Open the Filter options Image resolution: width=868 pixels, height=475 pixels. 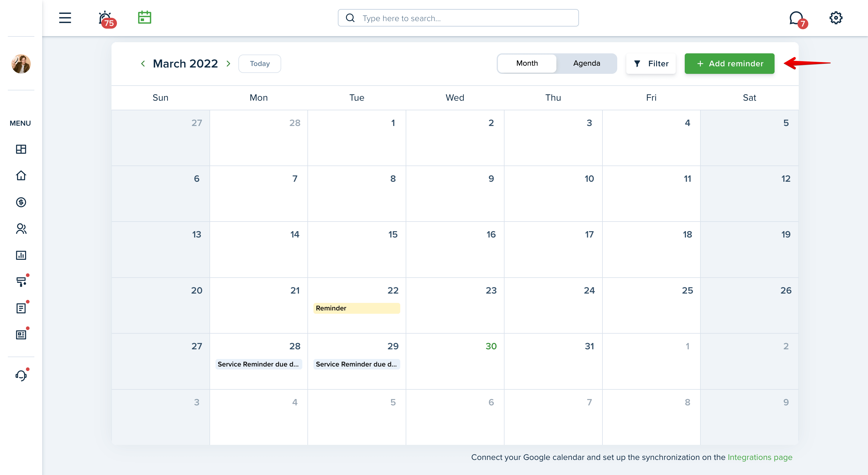pos(651,64)
